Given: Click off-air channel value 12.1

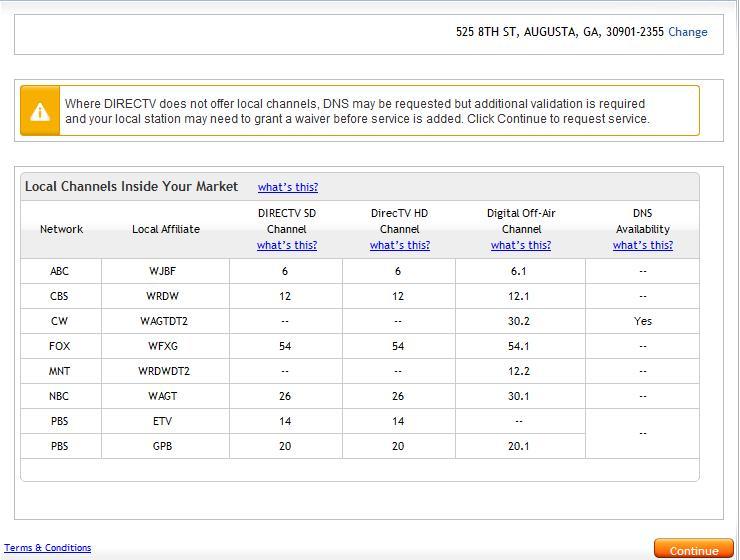Looking at the screenshot, I should 519,296.
